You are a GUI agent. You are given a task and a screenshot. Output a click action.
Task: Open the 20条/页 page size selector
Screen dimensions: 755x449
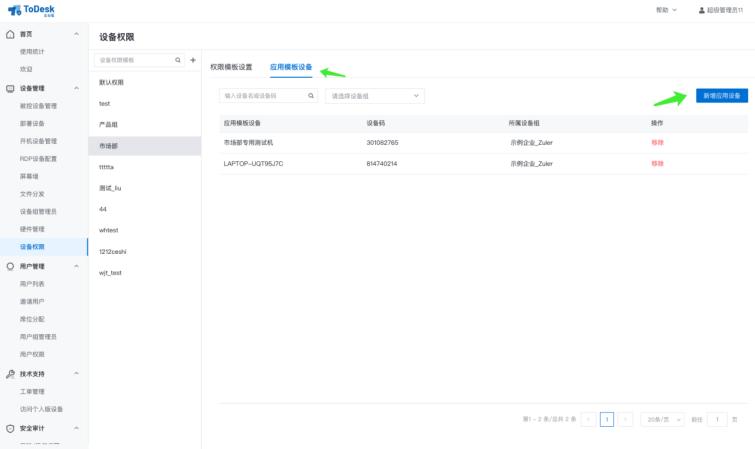[660, 420]
